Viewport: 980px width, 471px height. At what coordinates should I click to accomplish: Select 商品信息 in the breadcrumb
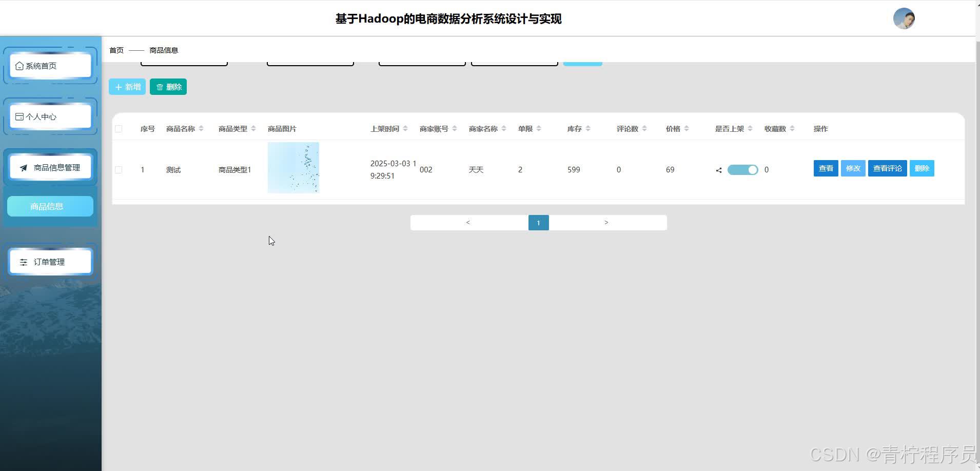pos(164,50)
